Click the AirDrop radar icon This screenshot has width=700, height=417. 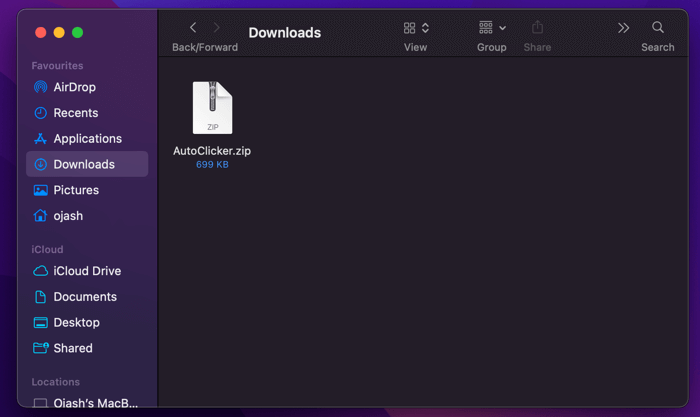click(41, 87)
